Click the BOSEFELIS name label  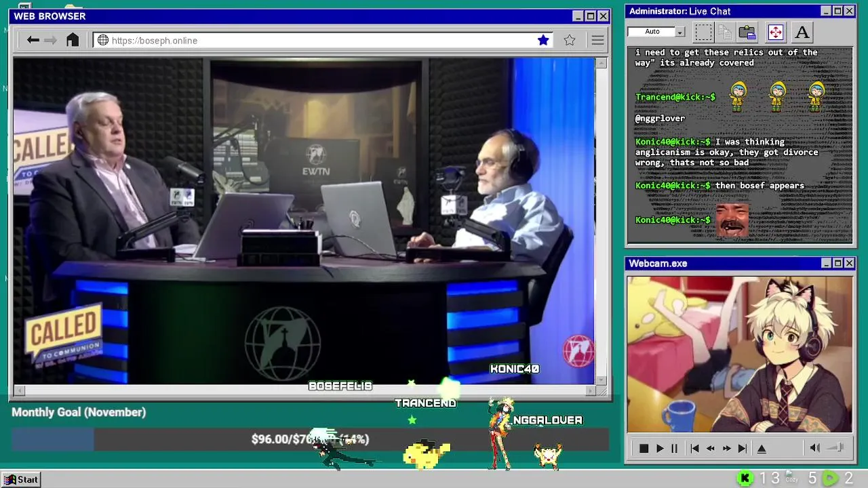tap(340, 386)
